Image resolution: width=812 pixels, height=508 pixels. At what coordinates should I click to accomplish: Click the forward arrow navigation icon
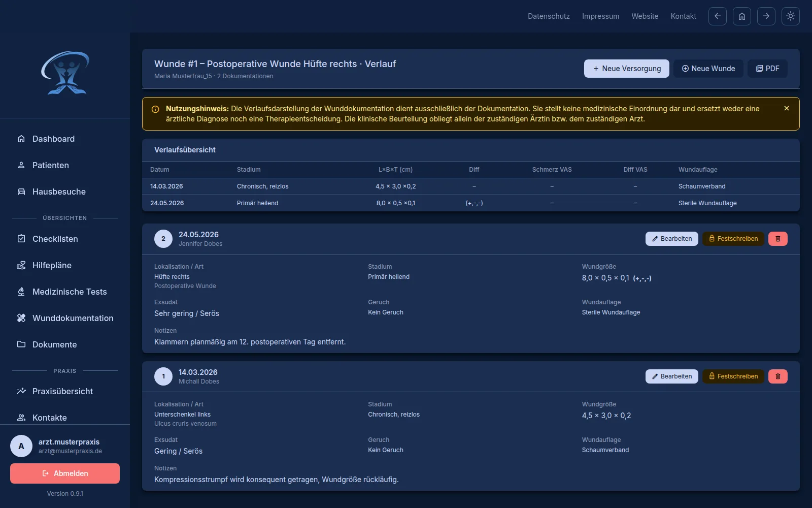coord(766,16)
